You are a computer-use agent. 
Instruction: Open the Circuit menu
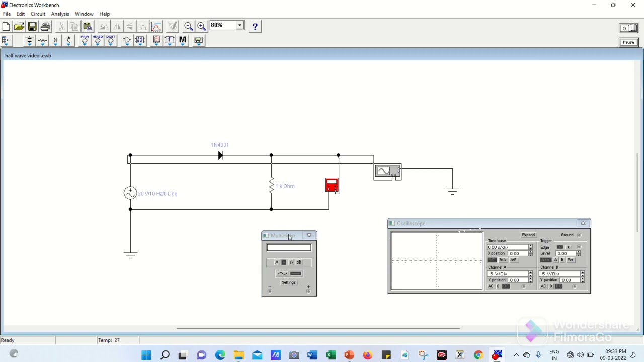[x=38, y=14]
